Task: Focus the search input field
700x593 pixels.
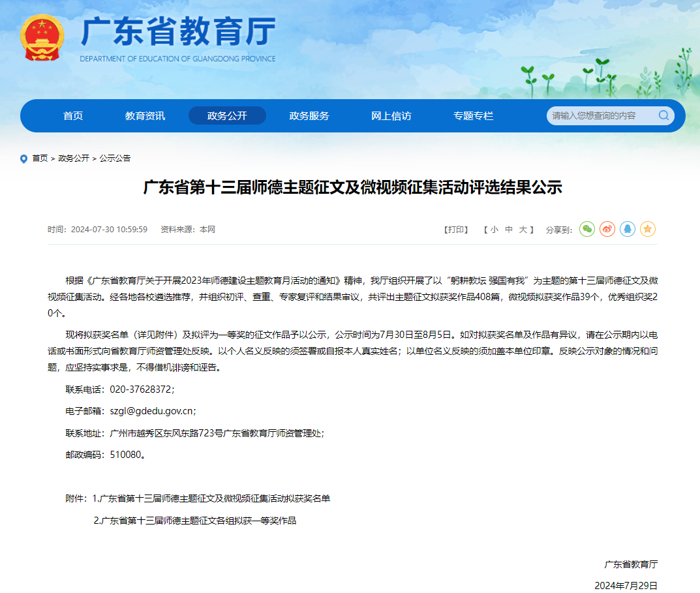Action: (x=600, y=115)
